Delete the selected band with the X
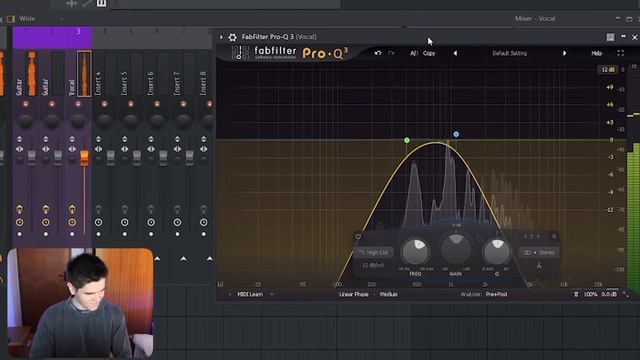The height and width of the screenshot is (360, 640). 554,236
